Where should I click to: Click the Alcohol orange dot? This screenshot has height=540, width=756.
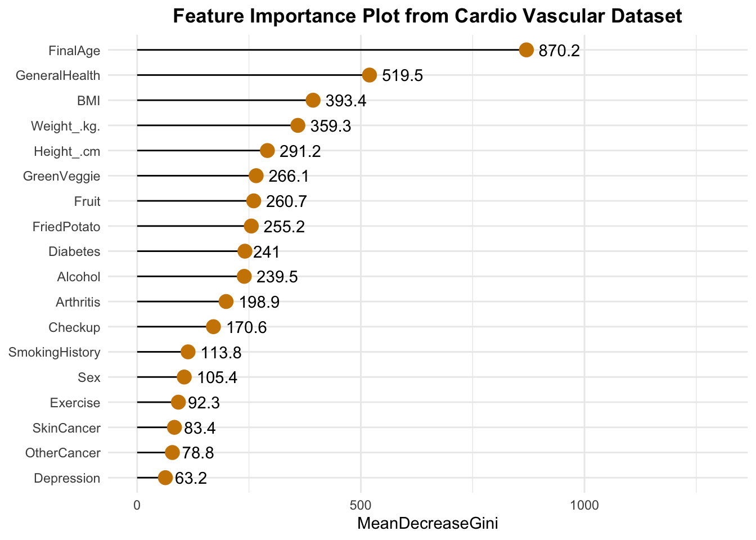244,276
